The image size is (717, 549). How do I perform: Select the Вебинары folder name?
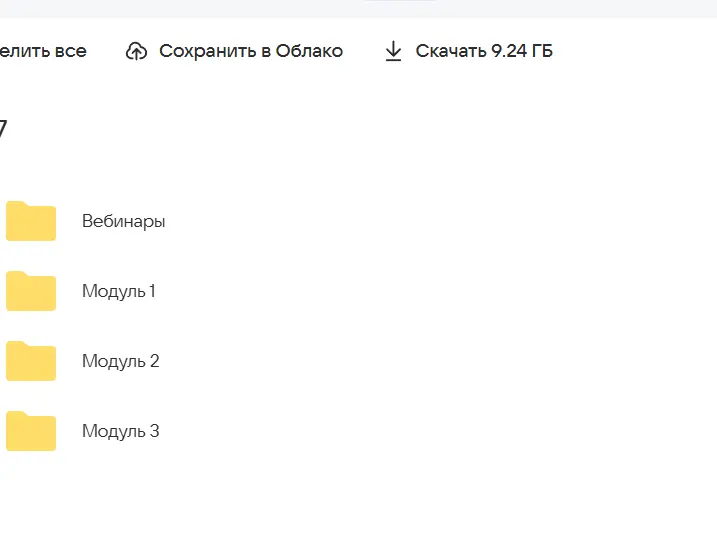123,221
